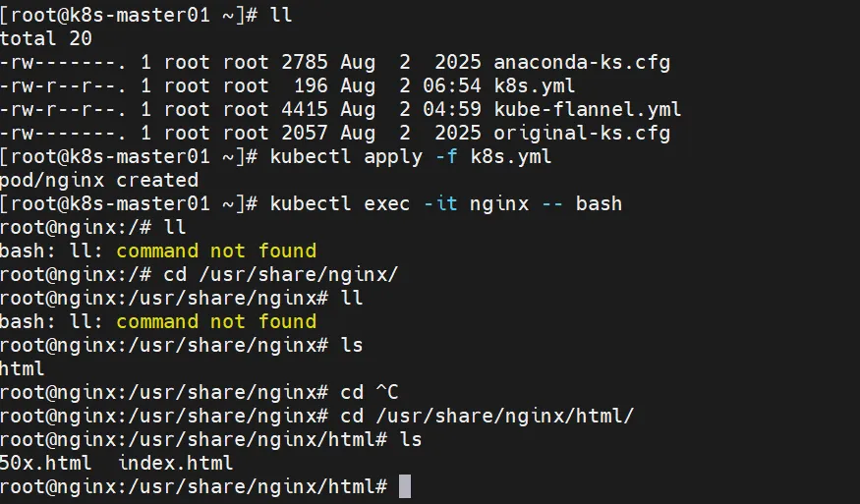This screenshot has height=504, width=860.
Task: Click the 06:54 timestamp of k8s.yml
Action: pos(452,86)
